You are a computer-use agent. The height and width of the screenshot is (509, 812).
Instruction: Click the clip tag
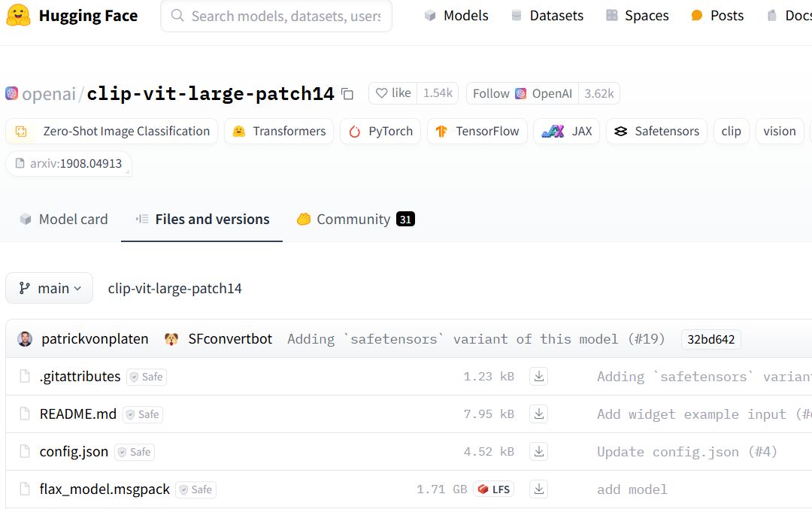[732, 131]
